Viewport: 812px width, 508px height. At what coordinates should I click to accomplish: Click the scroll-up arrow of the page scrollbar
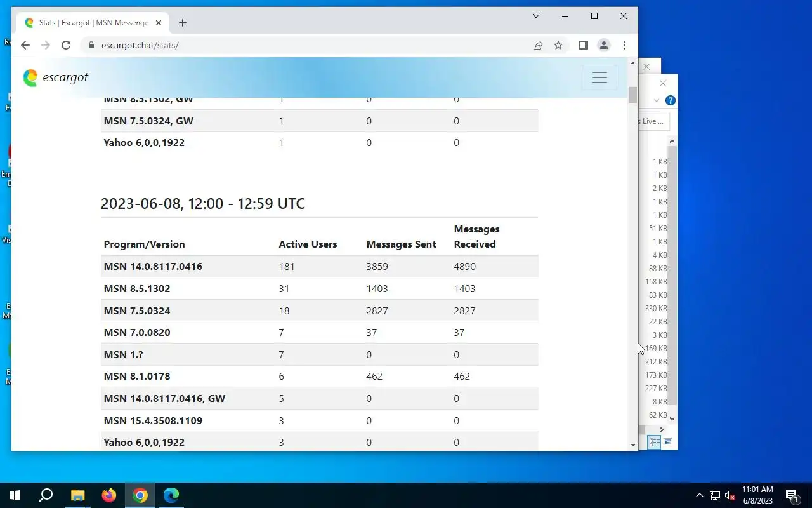click(632, 63)
